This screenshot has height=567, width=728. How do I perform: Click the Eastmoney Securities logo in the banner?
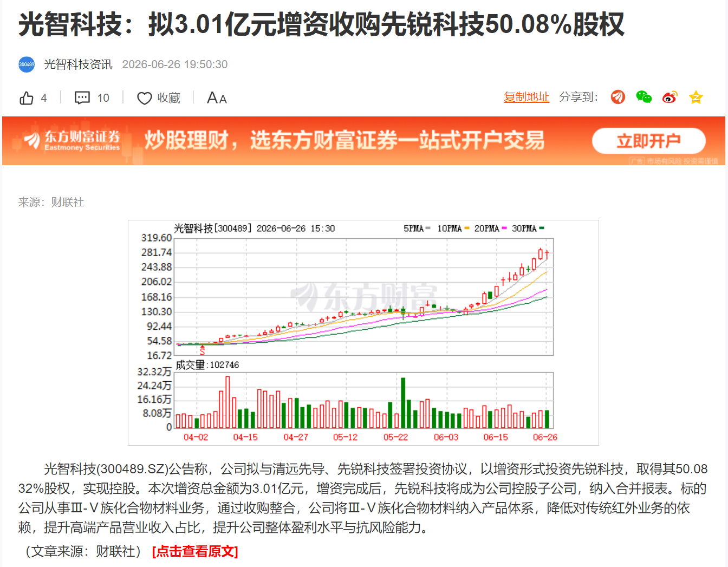71,140
